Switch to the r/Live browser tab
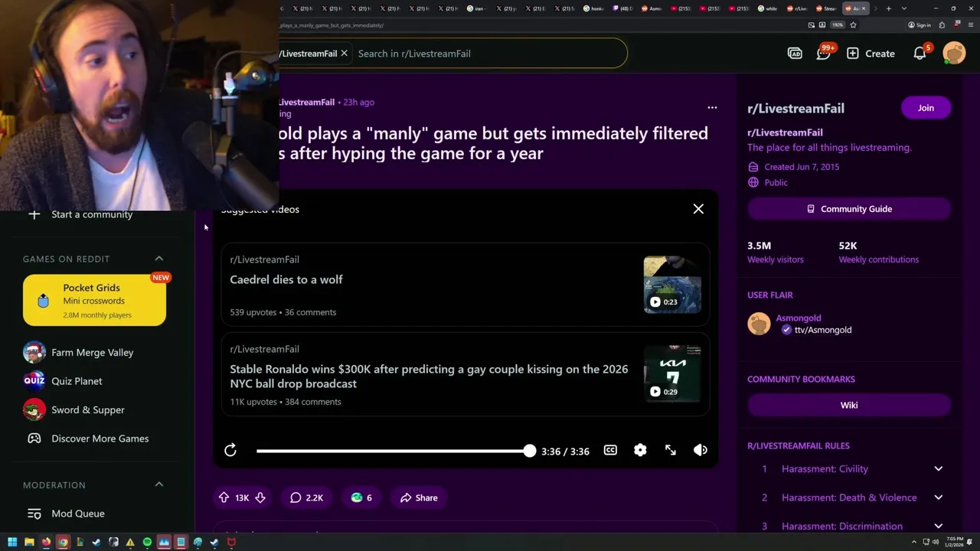Screen dimensions: 980x551 (798, 8)
